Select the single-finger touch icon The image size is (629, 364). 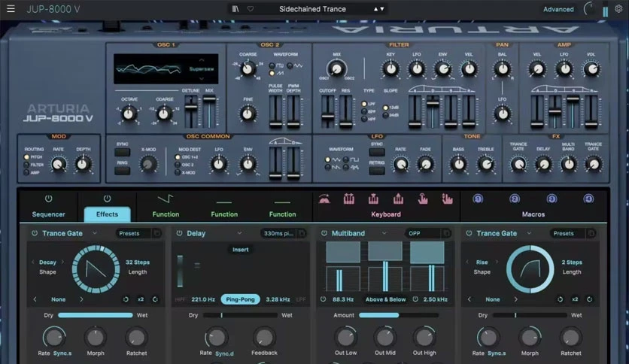[422, 199]
